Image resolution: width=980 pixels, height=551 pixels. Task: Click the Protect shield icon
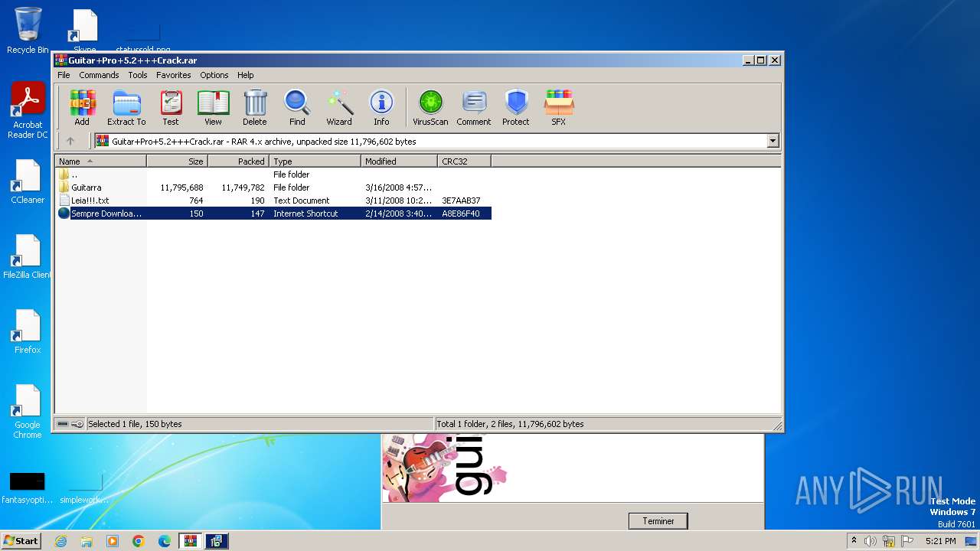tap(516, 108)
